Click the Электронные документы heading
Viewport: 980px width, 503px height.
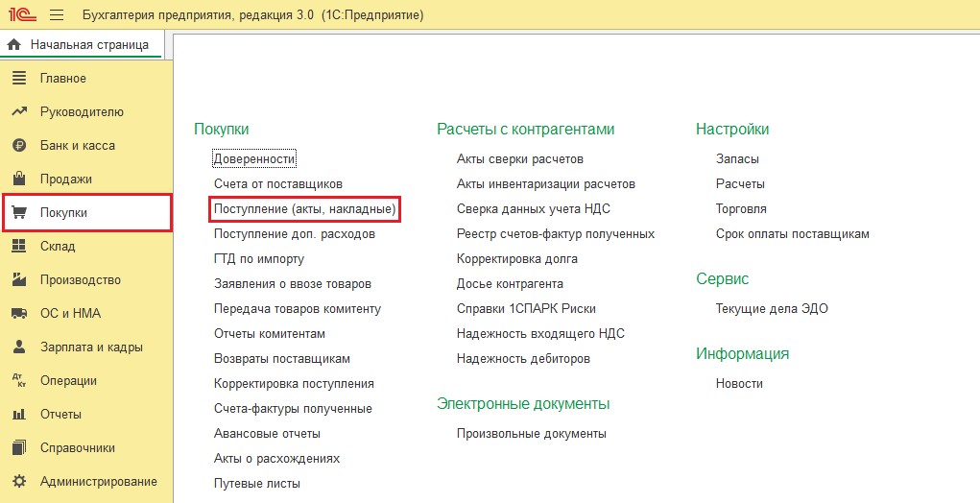point(523,404)
